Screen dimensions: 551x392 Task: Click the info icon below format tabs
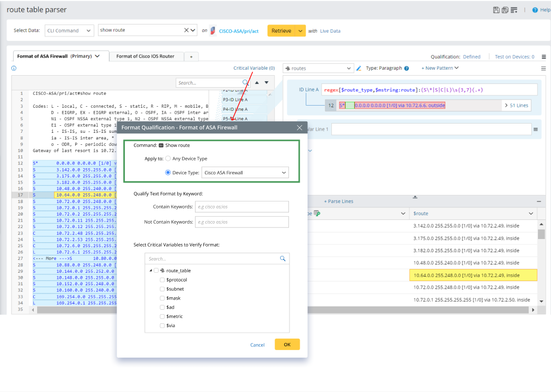14,69
